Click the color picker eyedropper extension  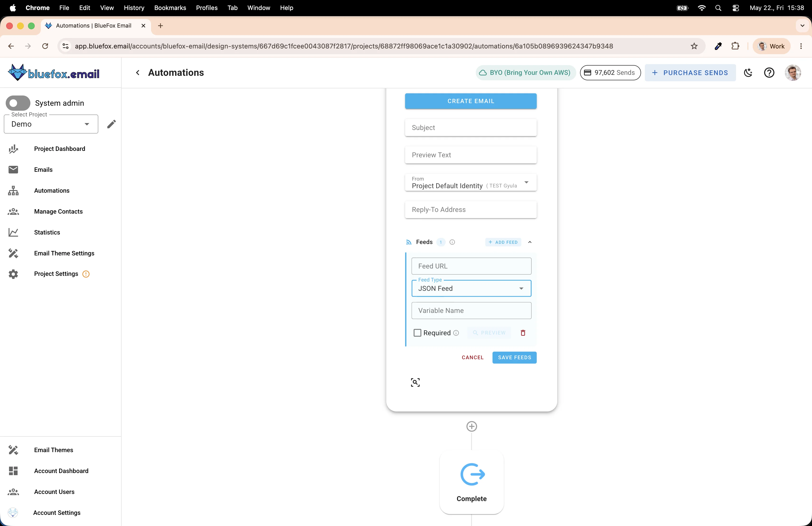(x=718, y=46)
